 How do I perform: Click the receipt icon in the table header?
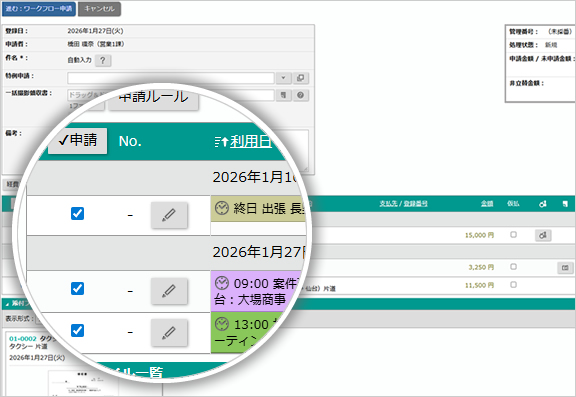(x=565, y=204)
